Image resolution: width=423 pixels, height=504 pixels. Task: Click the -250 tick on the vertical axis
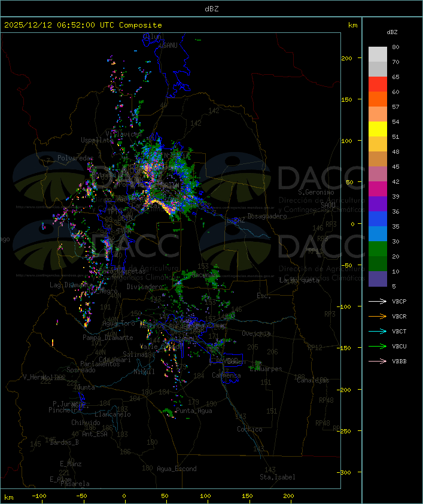coord(345,431)
